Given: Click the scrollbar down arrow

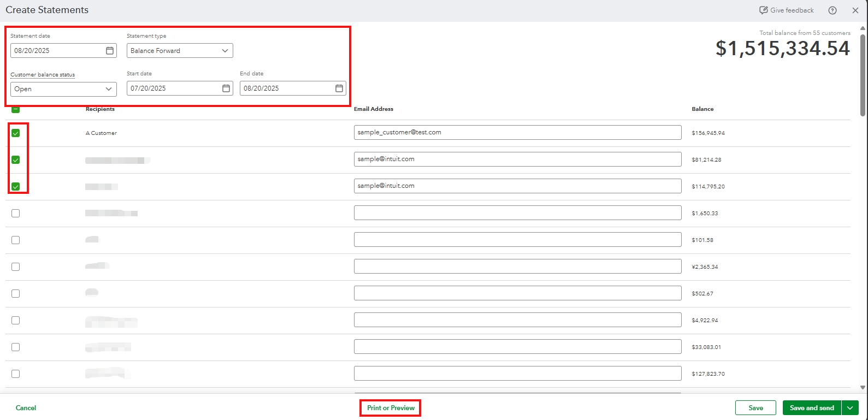Looking at the screenshot, I should tap(863, 388).
